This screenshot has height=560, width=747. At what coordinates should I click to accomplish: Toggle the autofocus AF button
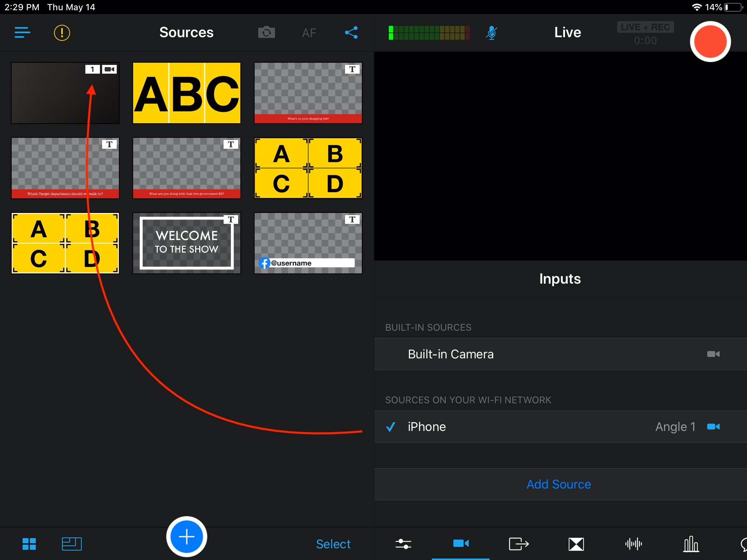pyautogui.click(x=308, y=32)
